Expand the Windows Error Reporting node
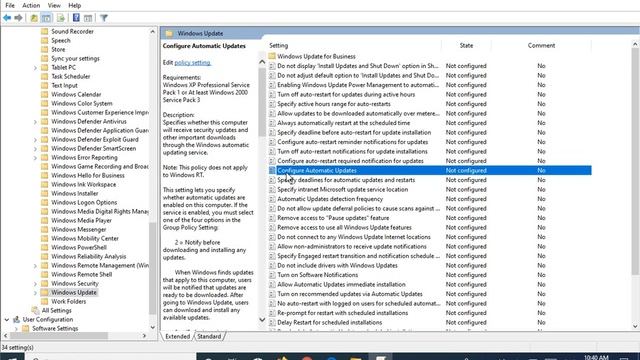The width and height of the screenshot is (640, 360). coord(35,158)
